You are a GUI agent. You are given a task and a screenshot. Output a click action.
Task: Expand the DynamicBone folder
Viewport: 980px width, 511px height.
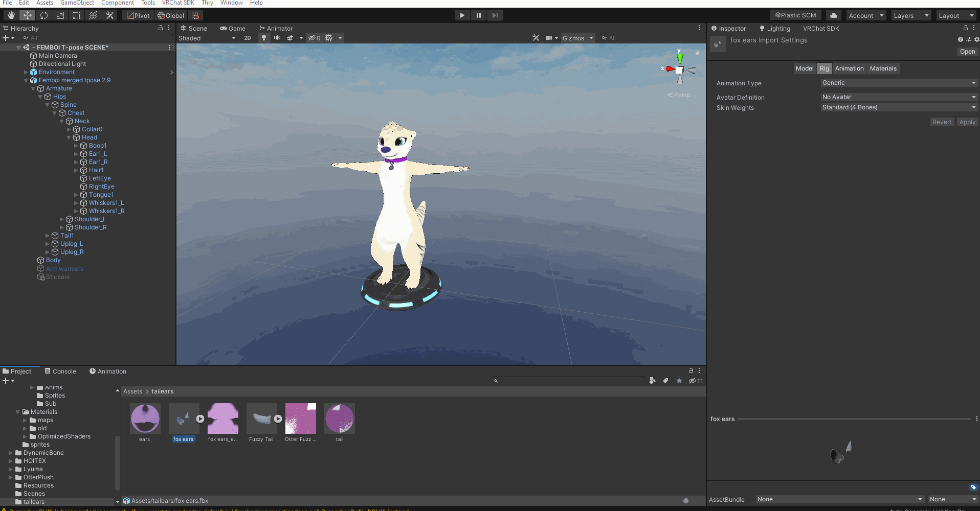[11, 453]
